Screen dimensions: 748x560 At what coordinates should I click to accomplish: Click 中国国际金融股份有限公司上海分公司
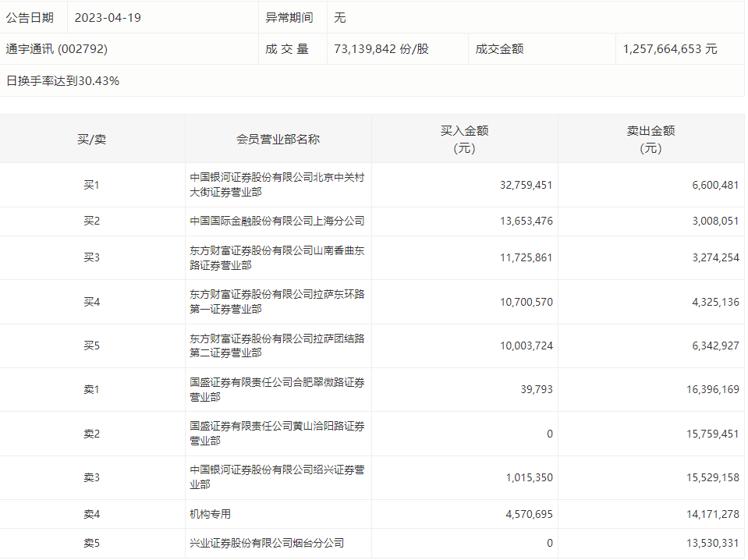coord(277,221)
